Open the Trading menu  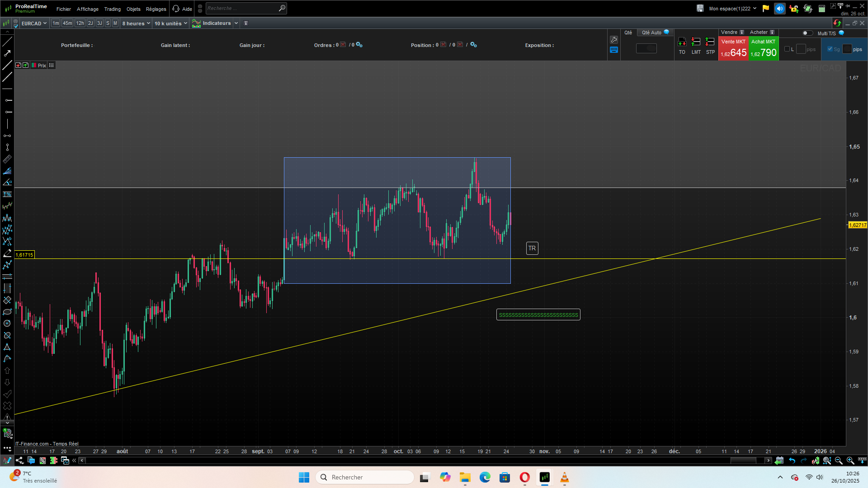pos(112,9)
